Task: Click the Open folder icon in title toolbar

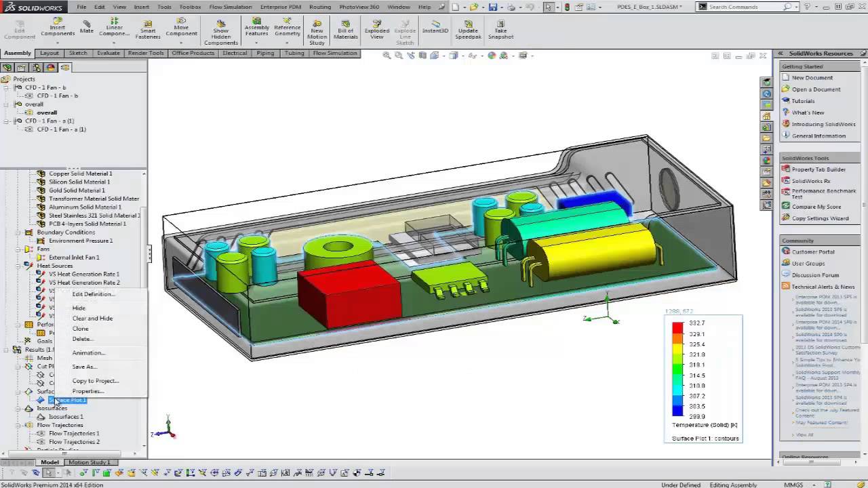Action: pyautogui.click(x=474, y=7)
